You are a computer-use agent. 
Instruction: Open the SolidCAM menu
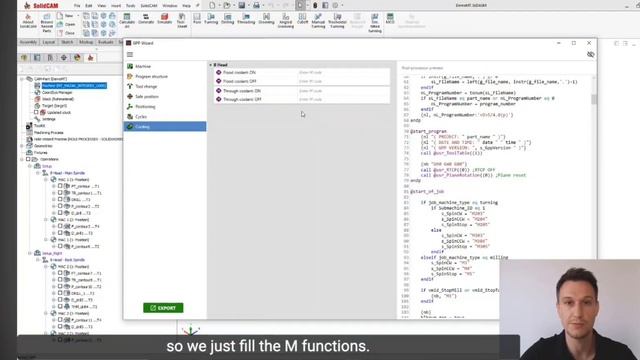coord(149,6)
